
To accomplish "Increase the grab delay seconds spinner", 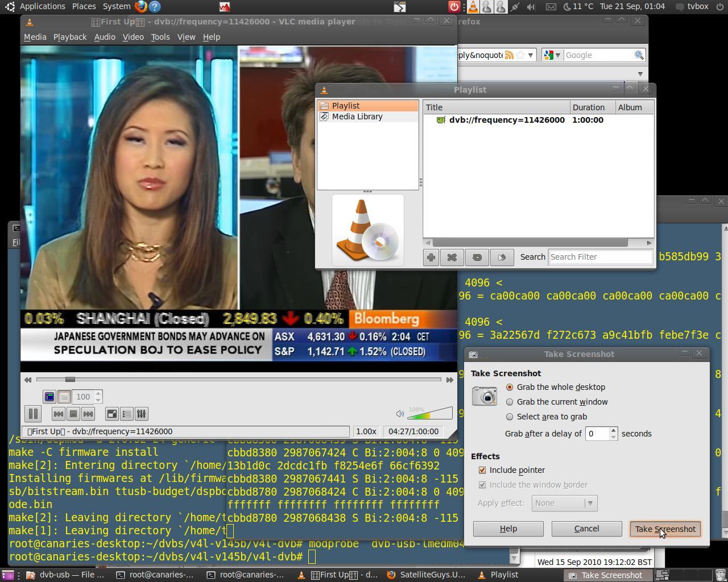I will pyautogui.click(x=613, y=430).
